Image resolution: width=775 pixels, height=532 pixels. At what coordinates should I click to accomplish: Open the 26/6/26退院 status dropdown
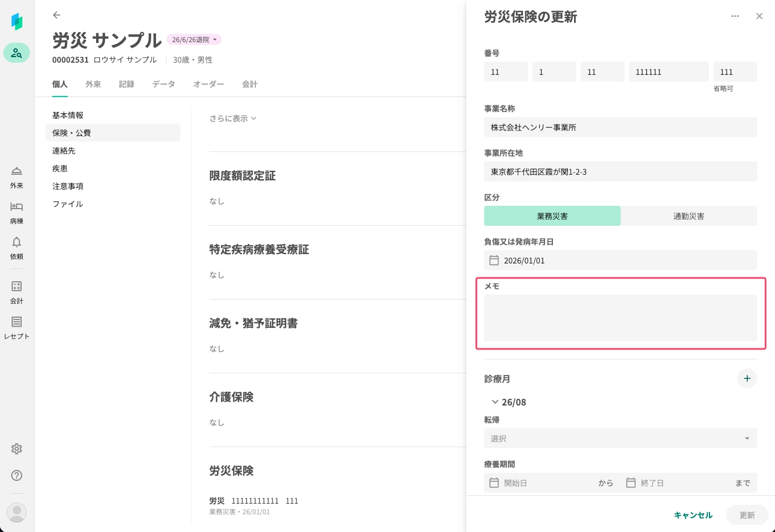coord(194,39)
